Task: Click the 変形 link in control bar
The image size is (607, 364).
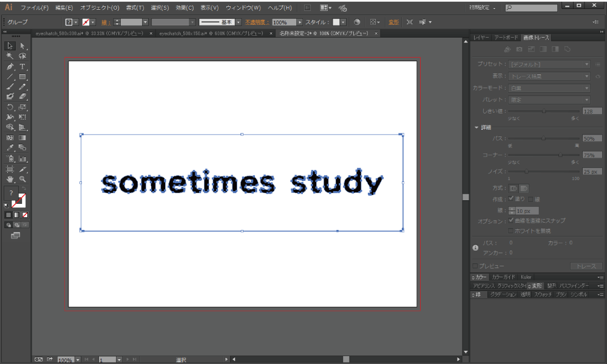Action: click(394, 22)
